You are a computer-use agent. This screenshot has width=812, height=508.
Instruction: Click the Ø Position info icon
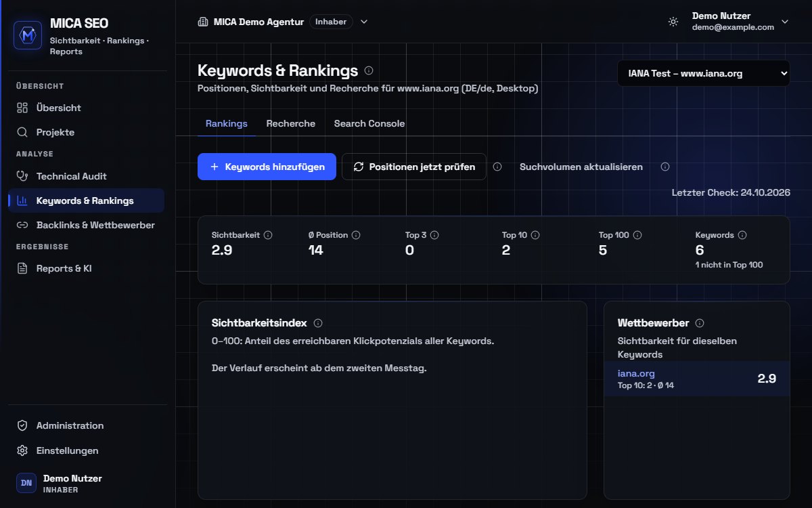[356, 235]
